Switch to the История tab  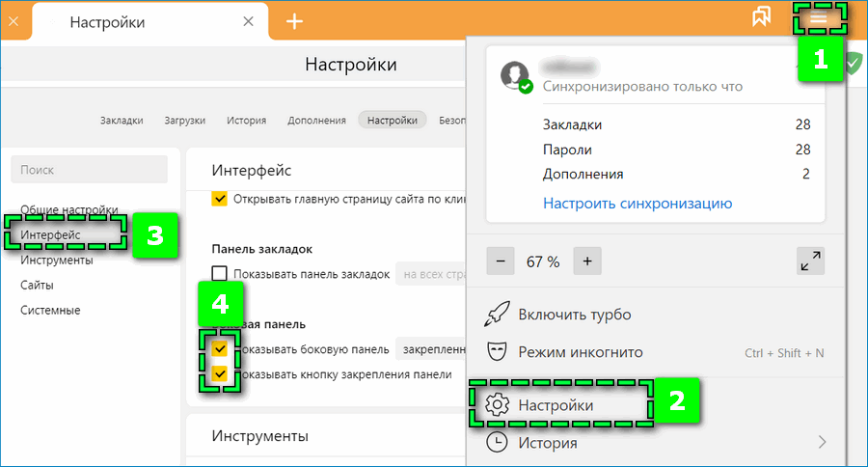pos(246,121)
